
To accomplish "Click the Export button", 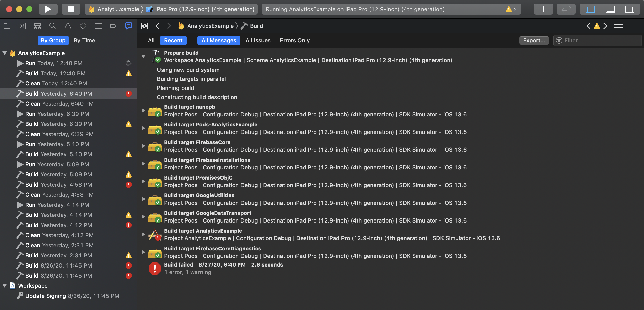I will point(534,40).
